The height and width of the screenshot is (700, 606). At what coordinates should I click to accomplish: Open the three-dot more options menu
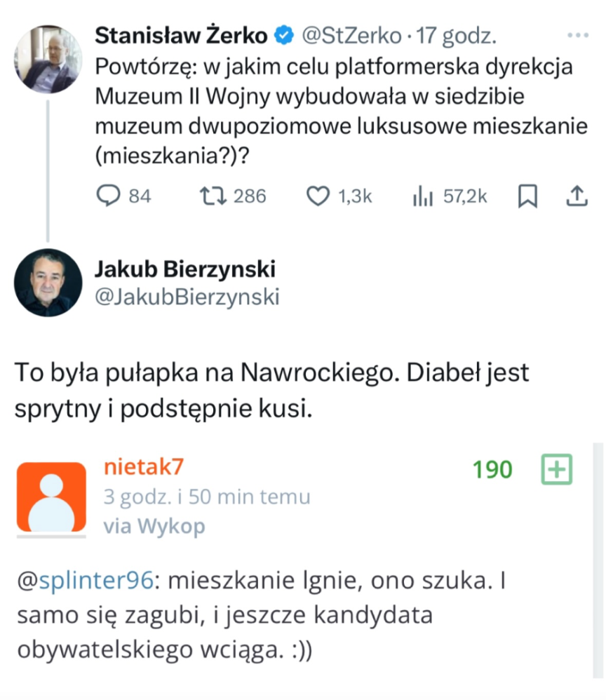[x=578, y=35]
